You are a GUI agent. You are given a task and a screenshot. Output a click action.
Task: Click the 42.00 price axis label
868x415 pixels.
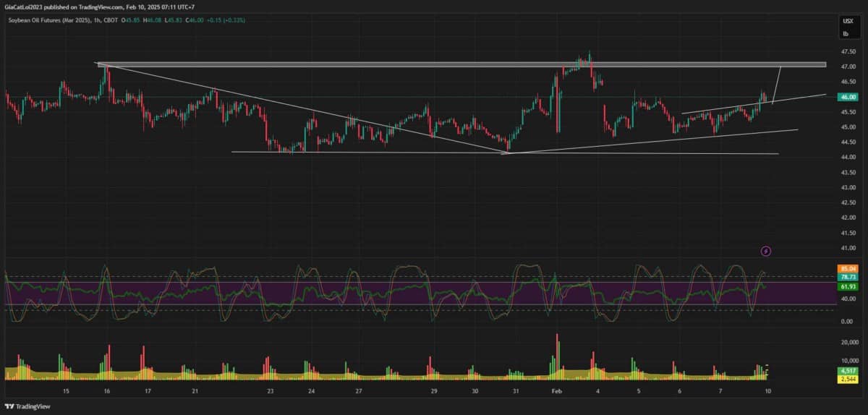coord(848,218)
